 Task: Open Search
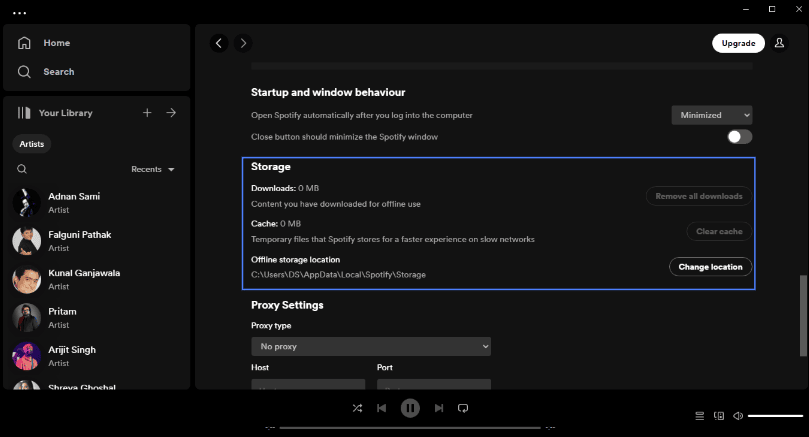click(x=46, y=72)
